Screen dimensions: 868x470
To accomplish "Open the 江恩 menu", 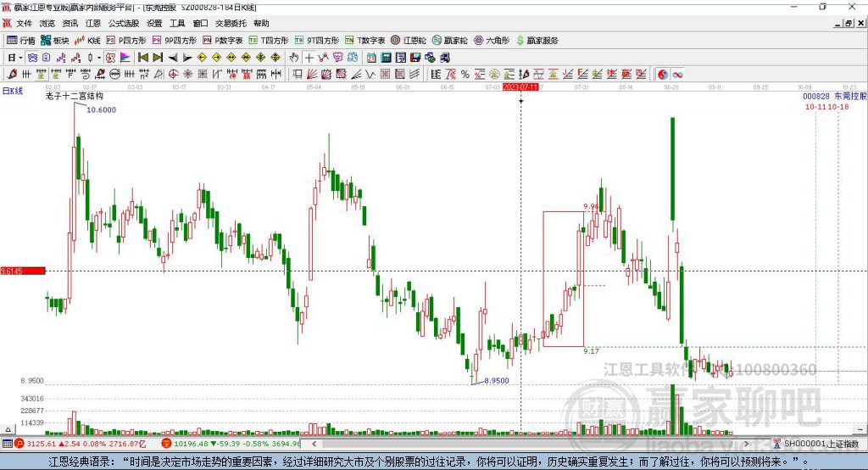I will (93, 23).
